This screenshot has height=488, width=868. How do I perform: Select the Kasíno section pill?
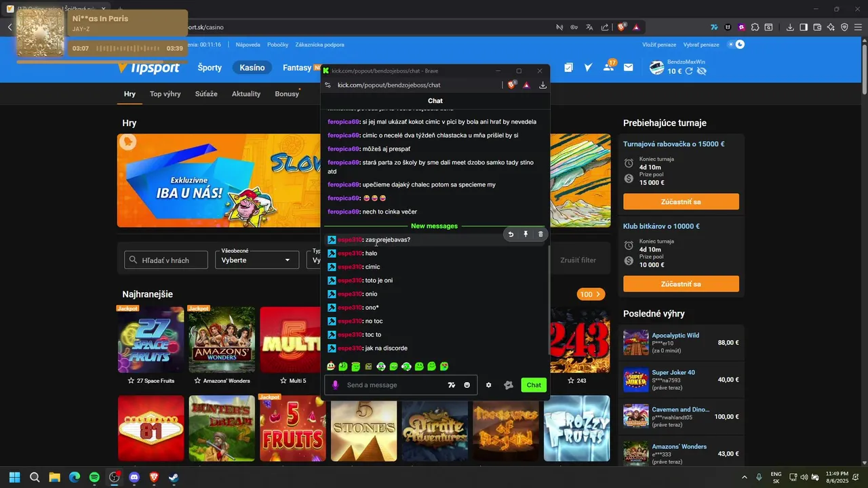252,68
